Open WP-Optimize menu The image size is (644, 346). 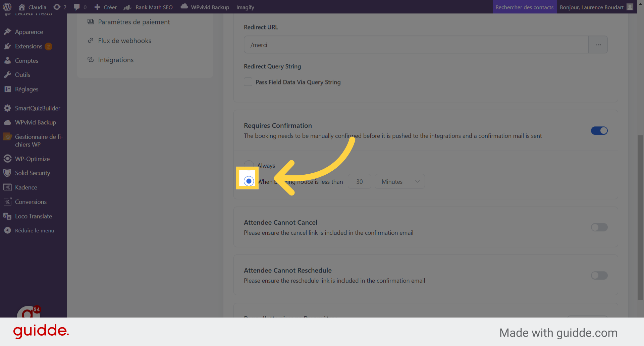pos(32,159)
